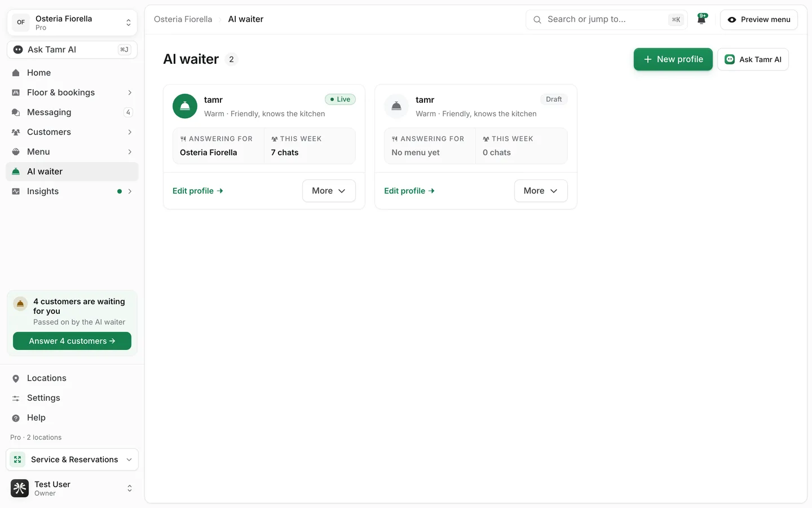Viewport: 812px width, 508px height.
Task: Open Messaging in sidebar
Action: [x=72, y=112]
